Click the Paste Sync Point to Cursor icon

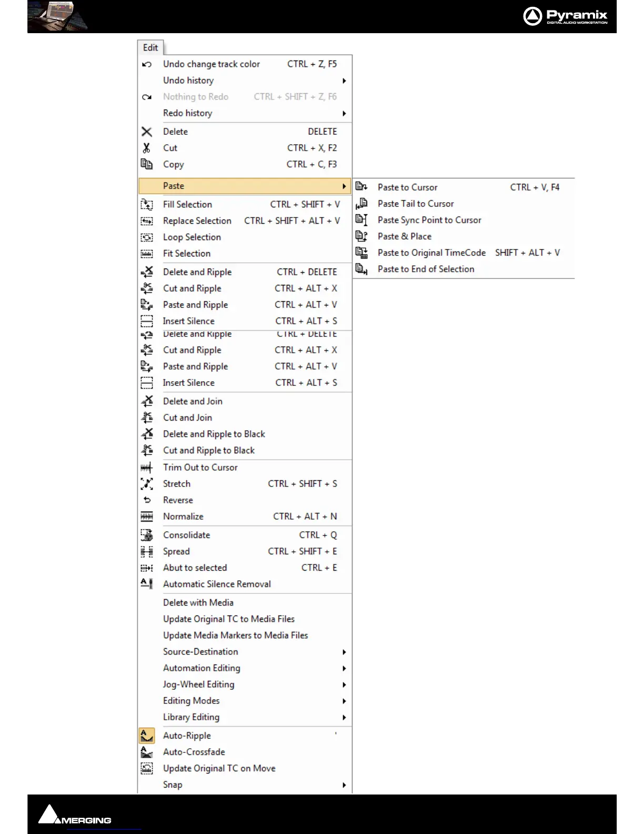point(361,220)
